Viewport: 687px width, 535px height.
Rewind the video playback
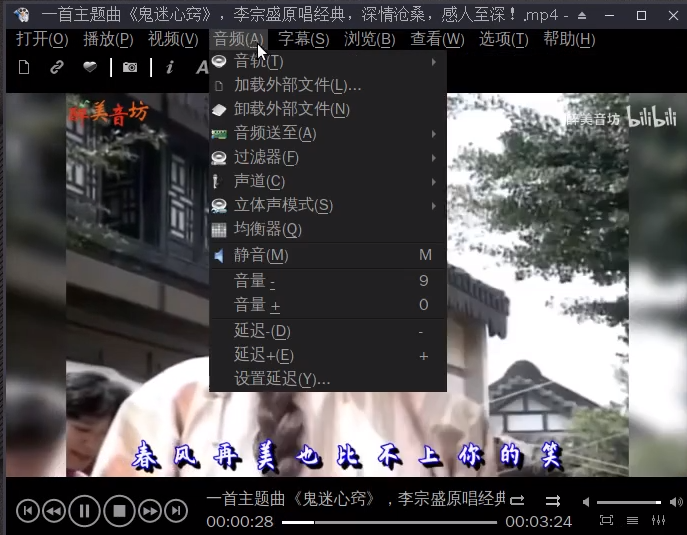(x=54, y=511)
